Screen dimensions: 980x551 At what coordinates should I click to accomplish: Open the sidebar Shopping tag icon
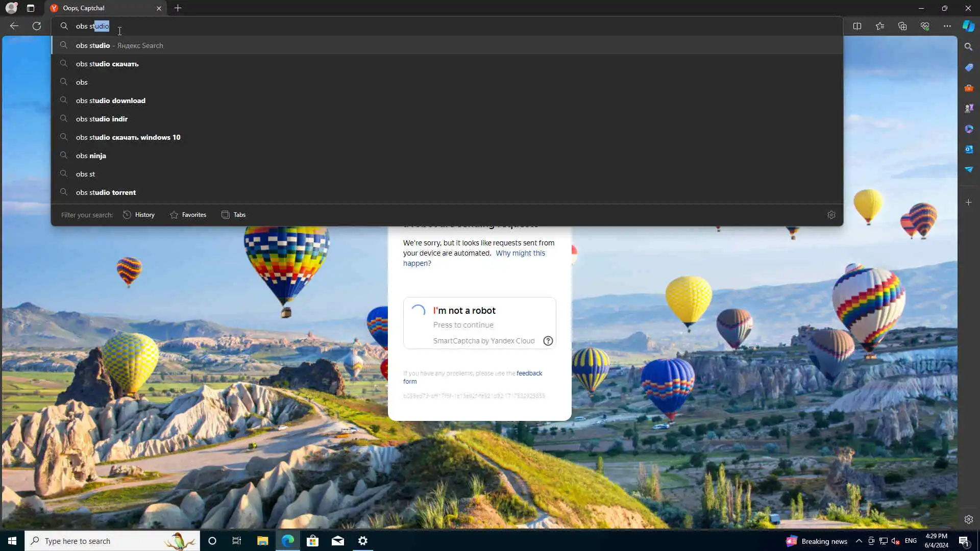click(968, 67)
